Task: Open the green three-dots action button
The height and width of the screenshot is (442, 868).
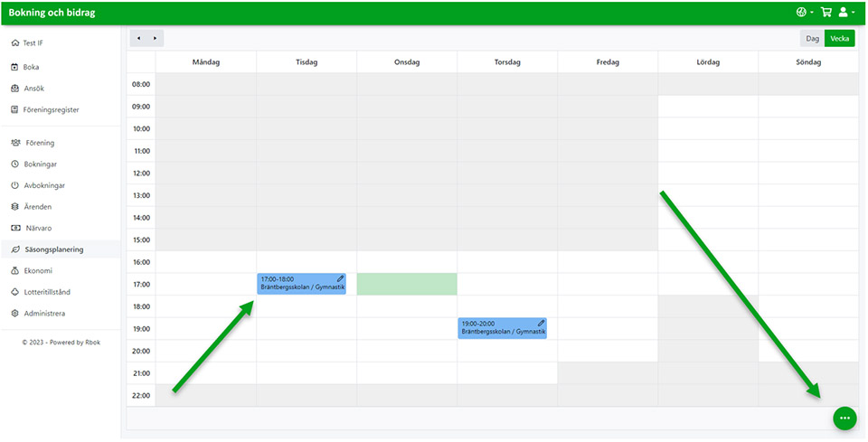Action: (844, 418)
